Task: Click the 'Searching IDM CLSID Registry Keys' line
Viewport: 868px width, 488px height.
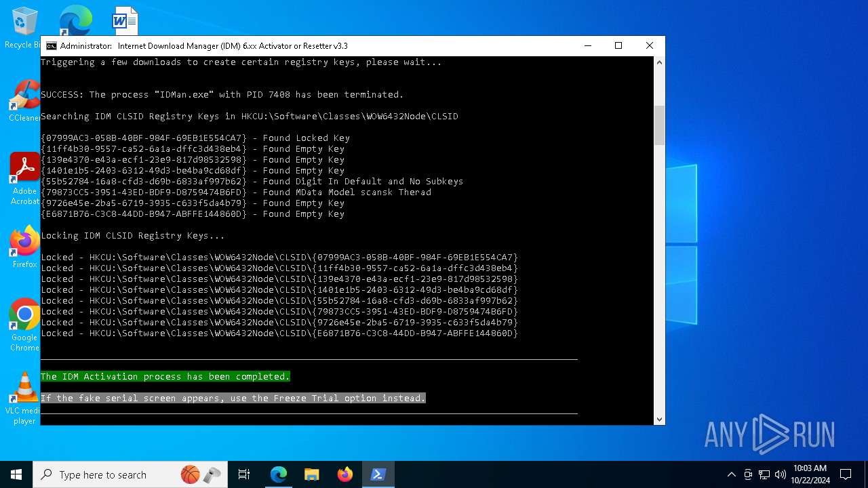Action: pos(250,117)
